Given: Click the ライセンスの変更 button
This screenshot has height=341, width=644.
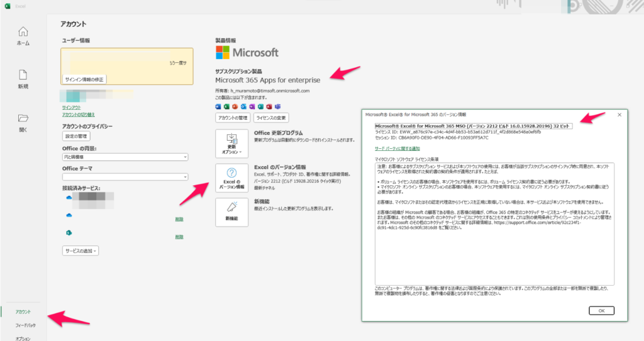Looking at the screenshot, I should [x=271, y=118].
